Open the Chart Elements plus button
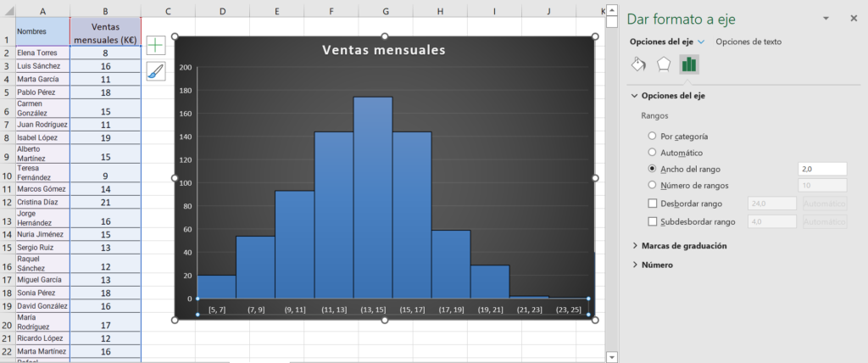868x363 pixels. pos(156,45)
